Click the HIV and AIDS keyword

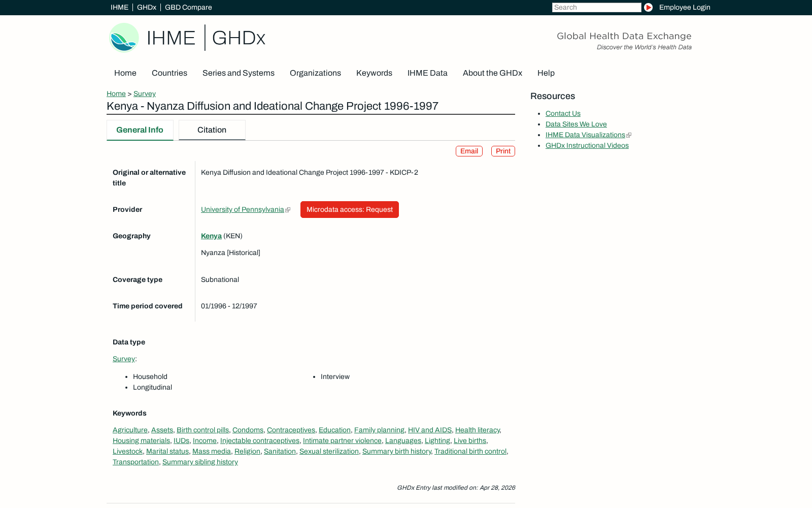pos(430,430)
